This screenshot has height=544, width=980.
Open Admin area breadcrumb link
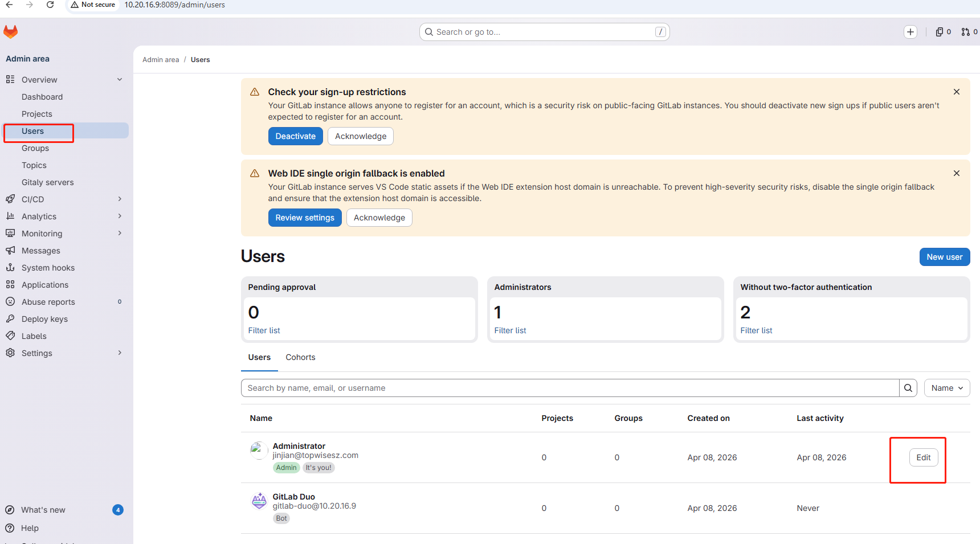[161, 60]
